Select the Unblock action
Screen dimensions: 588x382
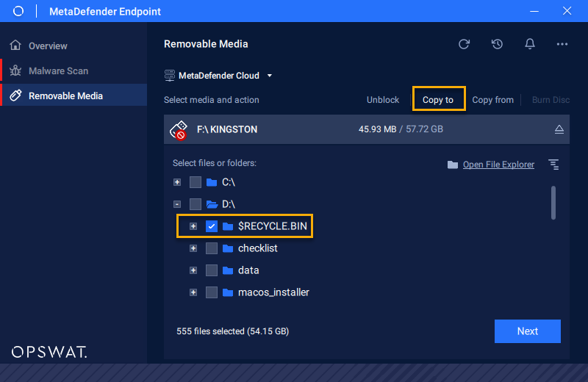tap(383, 100)
